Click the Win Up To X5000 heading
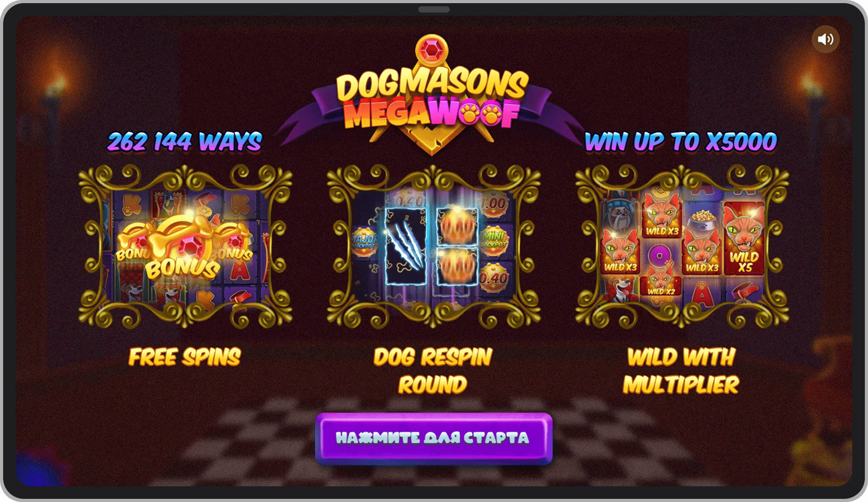The width and height of the screenshot is (868, 502). 681,142
